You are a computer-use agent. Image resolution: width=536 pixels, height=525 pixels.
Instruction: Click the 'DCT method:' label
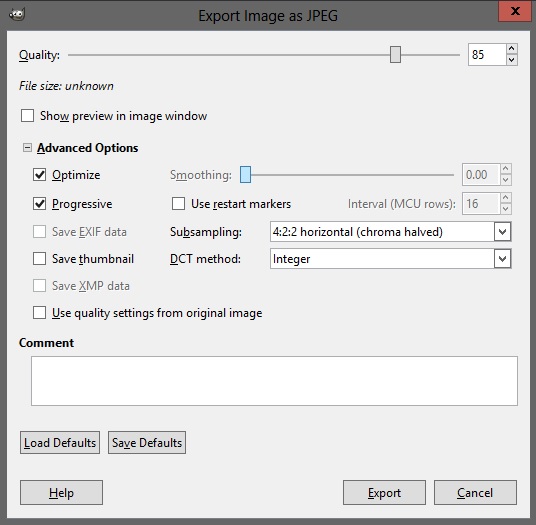point(205,259)
